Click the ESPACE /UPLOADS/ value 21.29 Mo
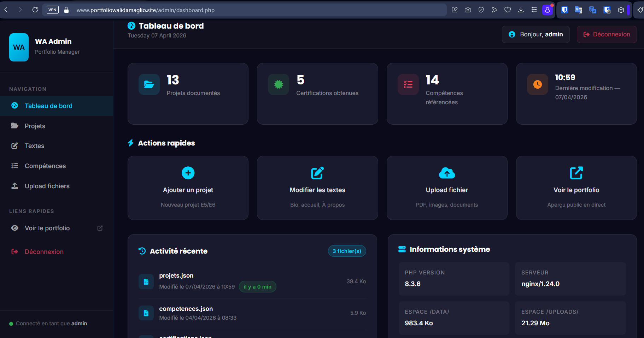 [535, 323]
